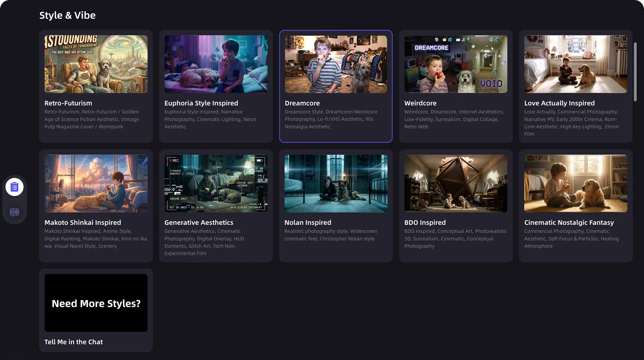Click the Retro-Futurism description text
The height and width of the screenshot is (360, 644).
(92, 119)
